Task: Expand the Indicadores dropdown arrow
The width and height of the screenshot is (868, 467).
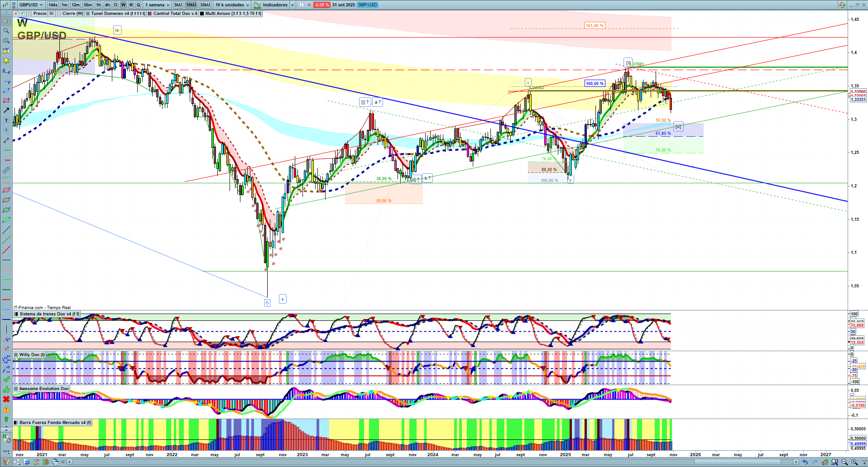Action: tap(292, 5)
